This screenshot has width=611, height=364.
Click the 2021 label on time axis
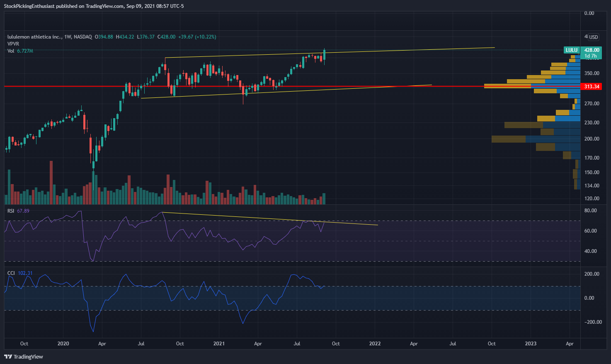(x=219, y=344)
